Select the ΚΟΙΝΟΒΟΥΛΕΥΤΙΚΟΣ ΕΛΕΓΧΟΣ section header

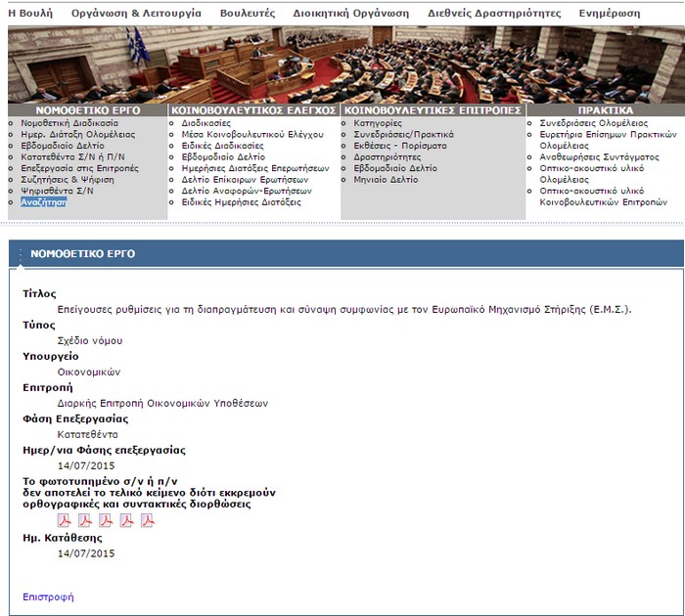point(253,110)
